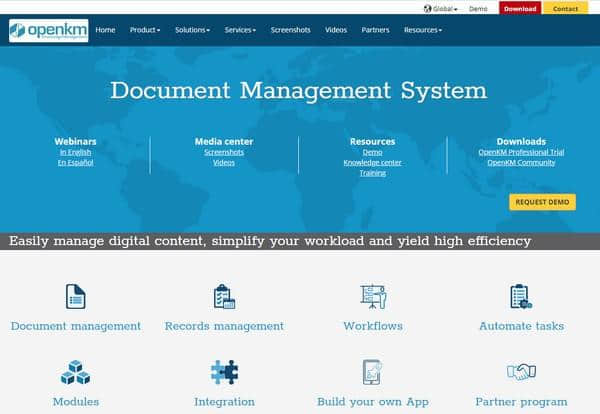
Task: Click the Document Management System headline
Action: (299, 91)
